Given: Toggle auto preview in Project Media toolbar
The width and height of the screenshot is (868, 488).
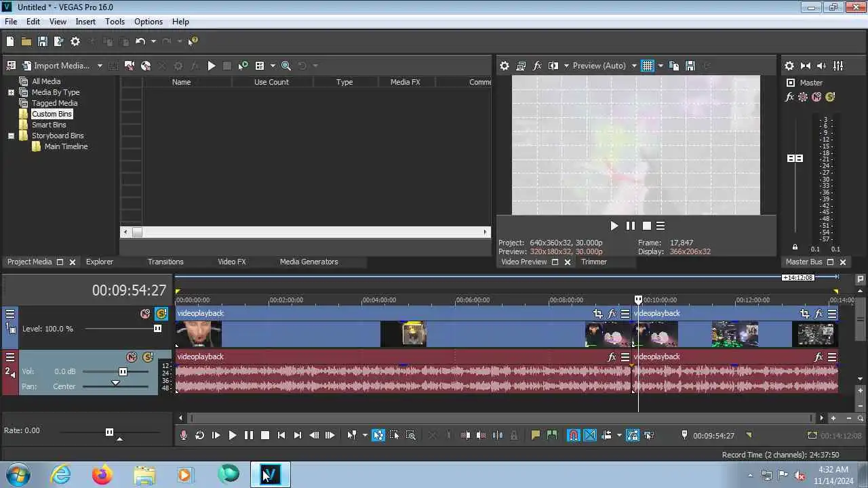Looking at the screenshot, I should (x=243, y=66).
